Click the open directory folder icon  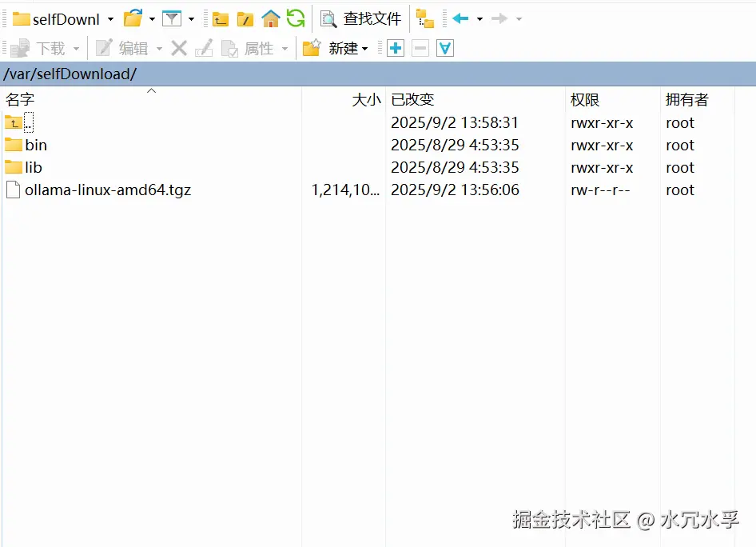pos(133,19)
